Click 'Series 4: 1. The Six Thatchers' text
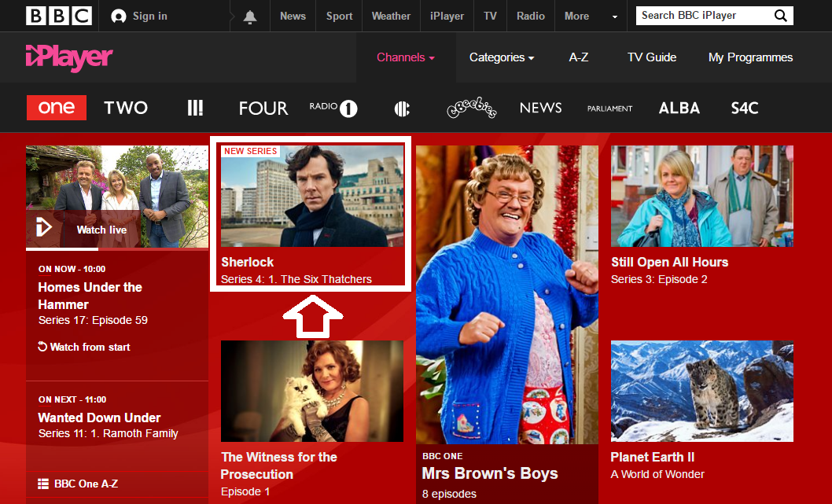Screen dimensions: 832x504 tap(296, 279)
